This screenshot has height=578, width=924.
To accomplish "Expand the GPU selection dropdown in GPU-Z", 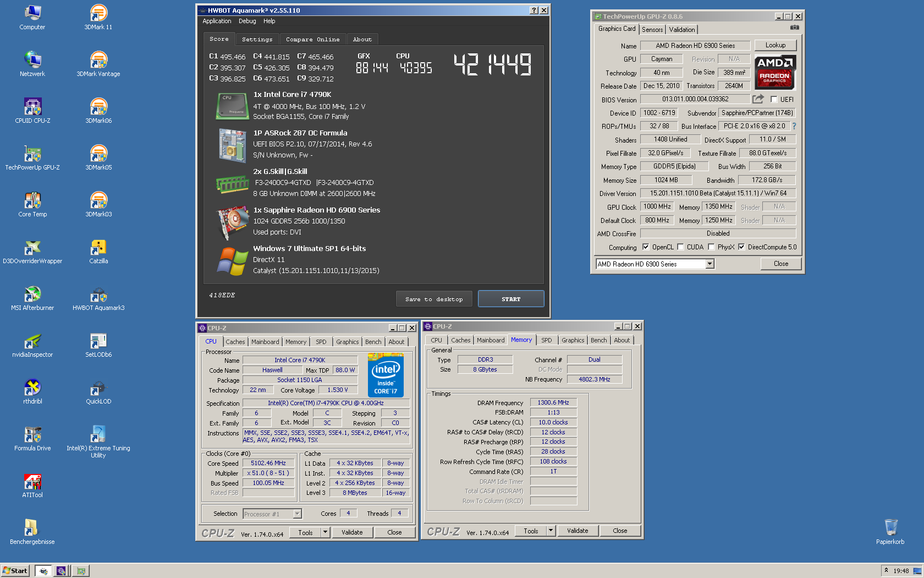I will (710, 264).
